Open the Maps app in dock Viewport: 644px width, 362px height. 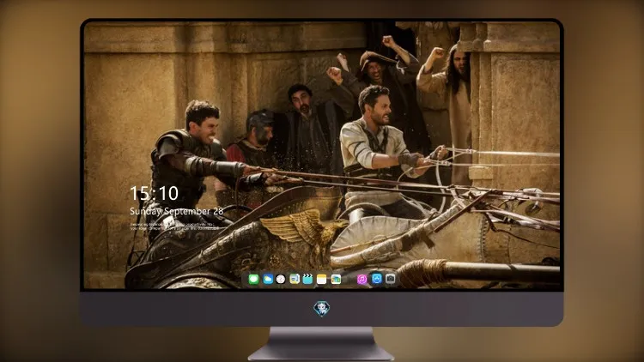pos(295,279)
